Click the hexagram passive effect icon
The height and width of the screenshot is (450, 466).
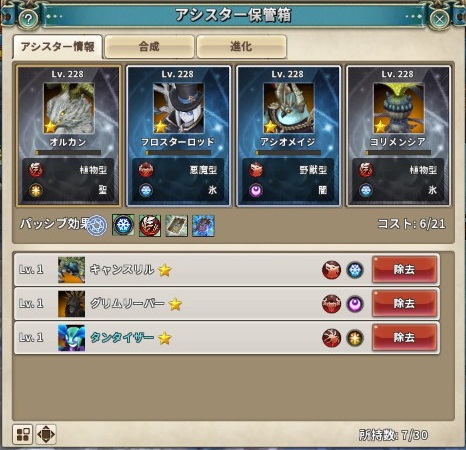click(97, 226)
